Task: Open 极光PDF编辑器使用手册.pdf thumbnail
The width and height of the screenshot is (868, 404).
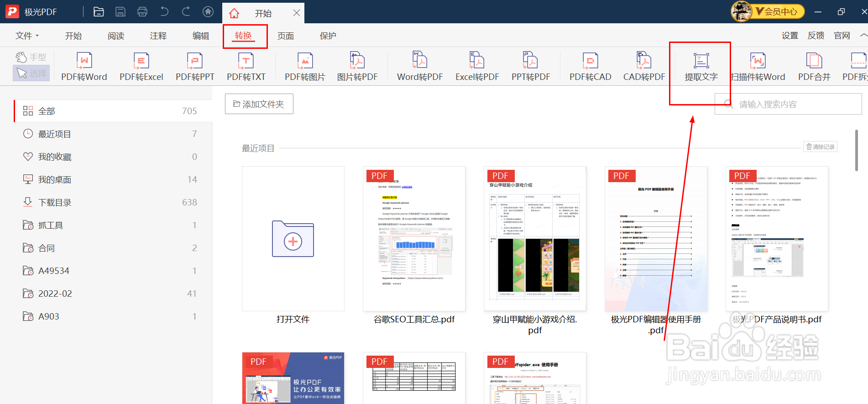Action: click(x=656, y=239)
